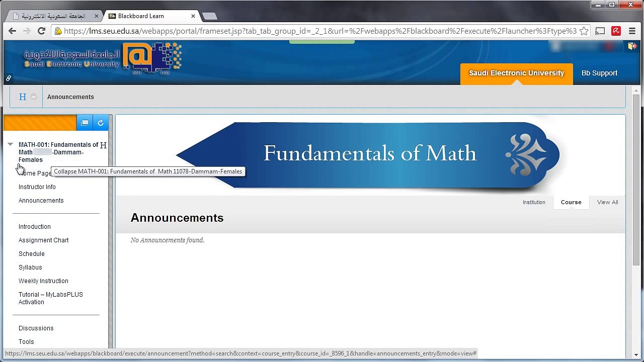Viewport: 644px width, 362px height.
Task: Select the Blackboard Learn browser tab
Action: point(150,16)
